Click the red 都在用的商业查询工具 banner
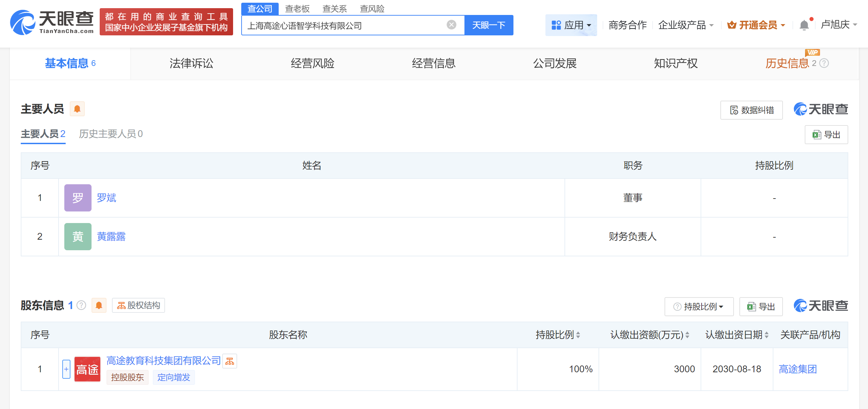The width and height of the screenshot is (868, 409). 166,22
